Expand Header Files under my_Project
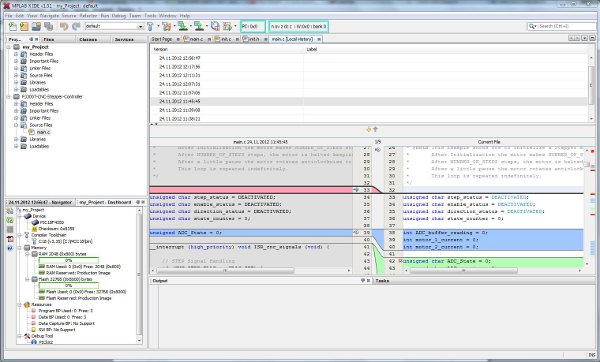 (x=16, y=54)
